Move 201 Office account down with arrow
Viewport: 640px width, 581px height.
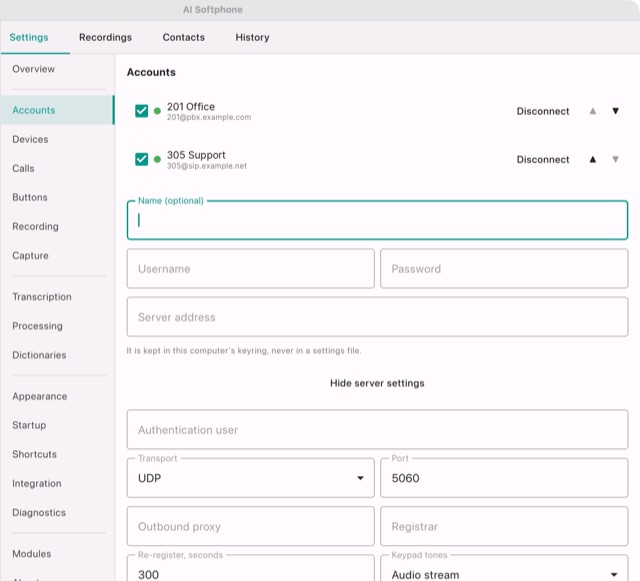pyautogui.click(x=615, y=111)
